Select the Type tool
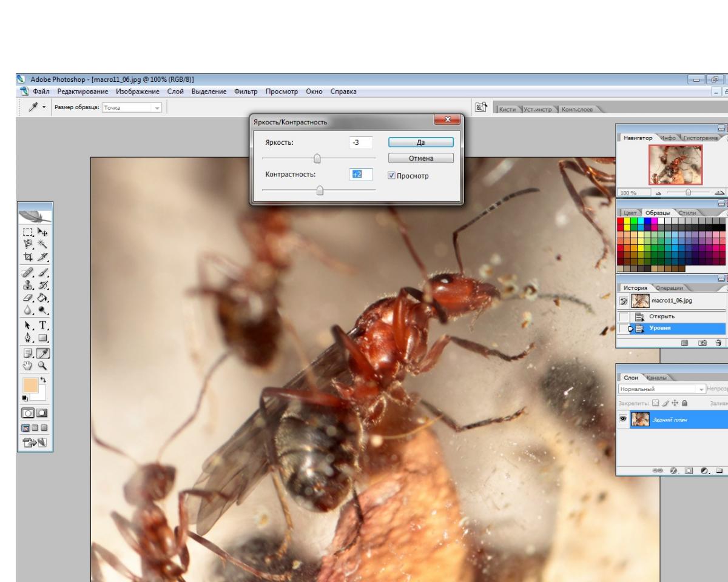Screen dimensions: 728x582 coord(42,324)
